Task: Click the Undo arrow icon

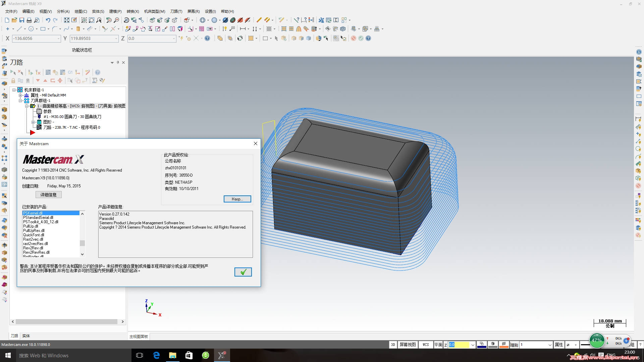Action: point(48,20)
